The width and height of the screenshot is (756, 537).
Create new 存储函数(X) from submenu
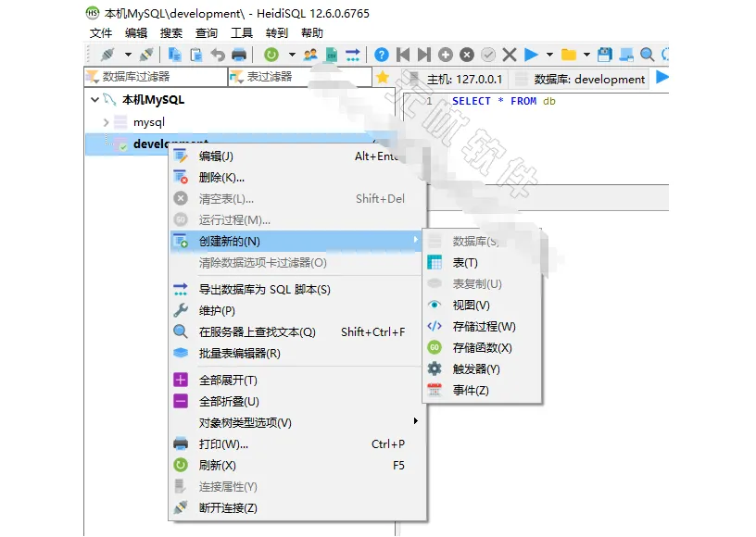[x=482, y=347]
